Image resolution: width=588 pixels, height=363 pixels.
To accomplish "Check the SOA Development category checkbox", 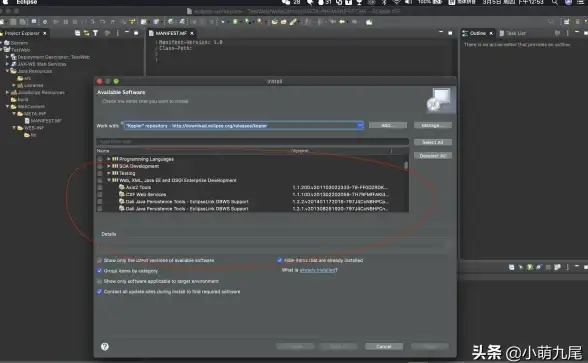I will pyautogui.click(x=100, y=166).
